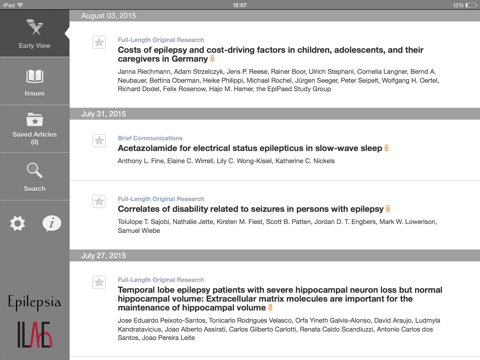Open the Search section
This screenshot has height=360, width=480.
[x=34, y=177]
